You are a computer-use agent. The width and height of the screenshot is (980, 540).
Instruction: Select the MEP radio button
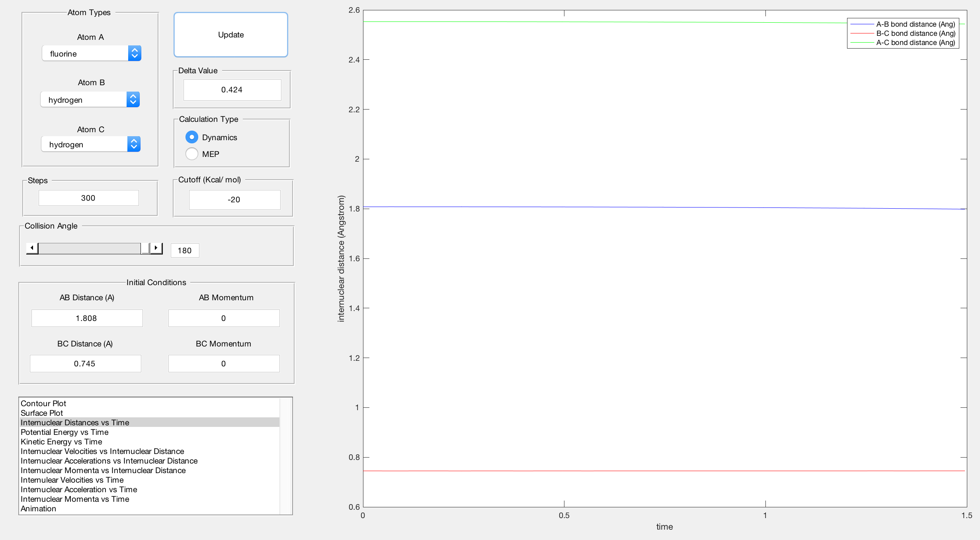192,154
